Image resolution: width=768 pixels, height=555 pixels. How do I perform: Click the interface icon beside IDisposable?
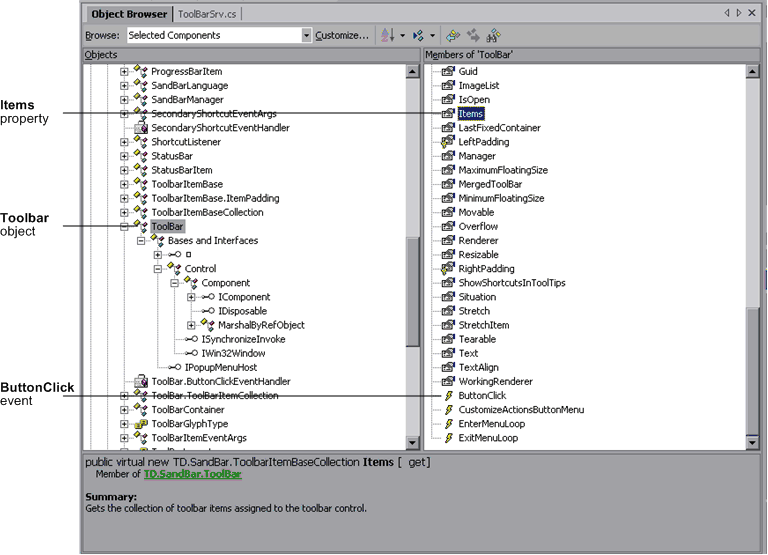(x=208, y=311)
